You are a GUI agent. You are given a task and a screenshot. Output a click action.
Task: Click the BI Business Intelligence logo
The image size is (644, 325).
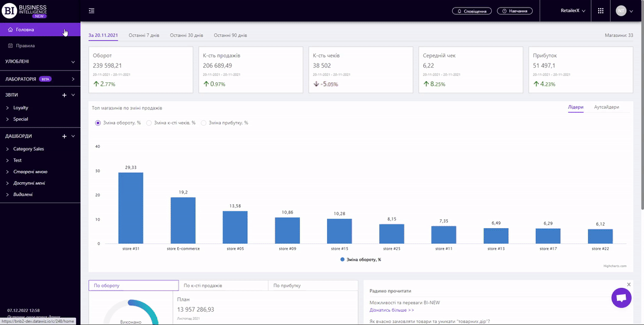[x=25, y=11]
